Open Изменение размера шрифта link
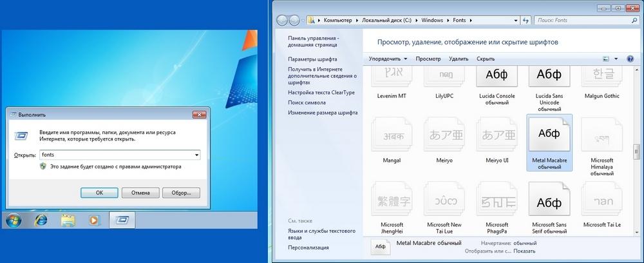 pyautogui.click(x=323, y=113)
